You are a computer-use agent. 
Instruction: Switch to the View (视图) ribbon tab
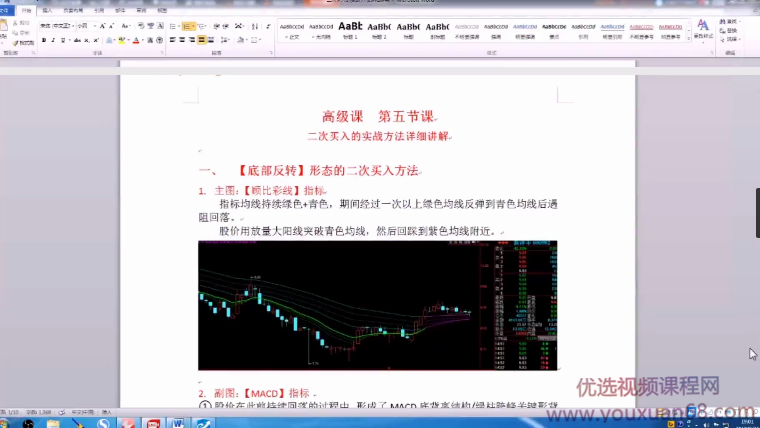click(162, 10)
